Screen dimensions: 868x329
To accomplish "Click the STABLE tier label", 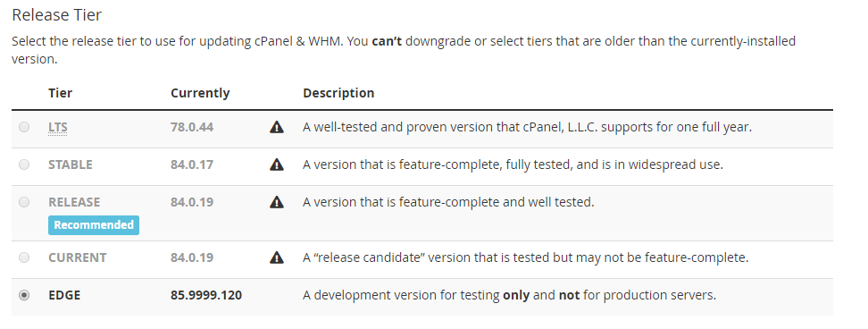I will tap(71, 165).
